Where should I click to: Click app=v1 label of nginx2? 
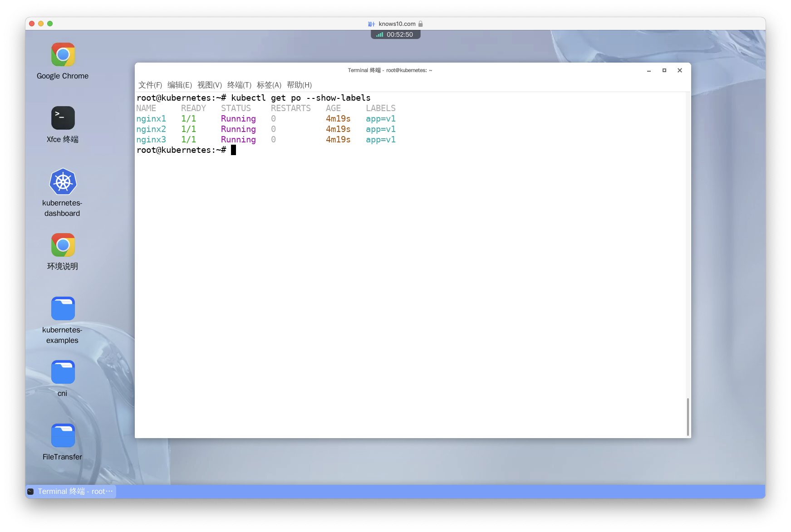[381, 129]
